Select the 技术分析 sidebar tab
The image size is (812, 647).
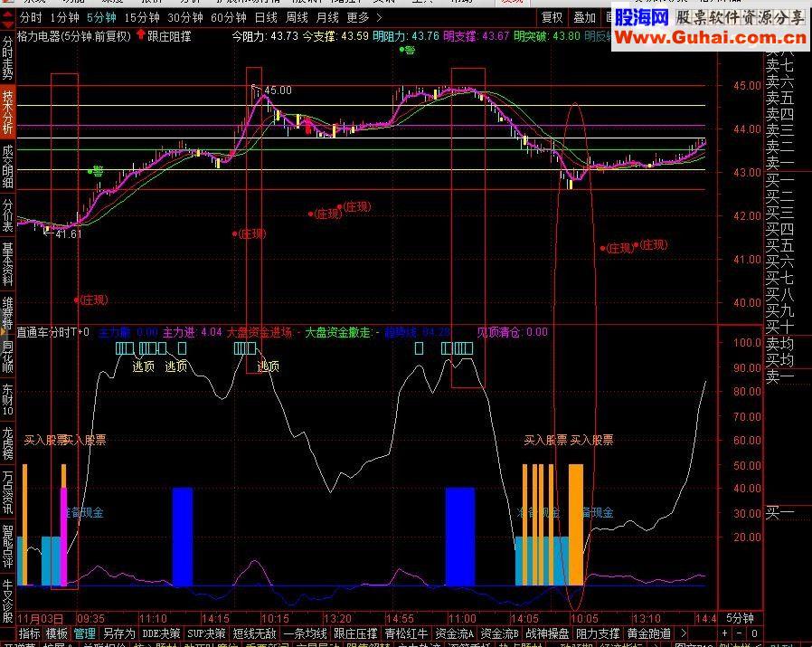click(x=7, y=112)
